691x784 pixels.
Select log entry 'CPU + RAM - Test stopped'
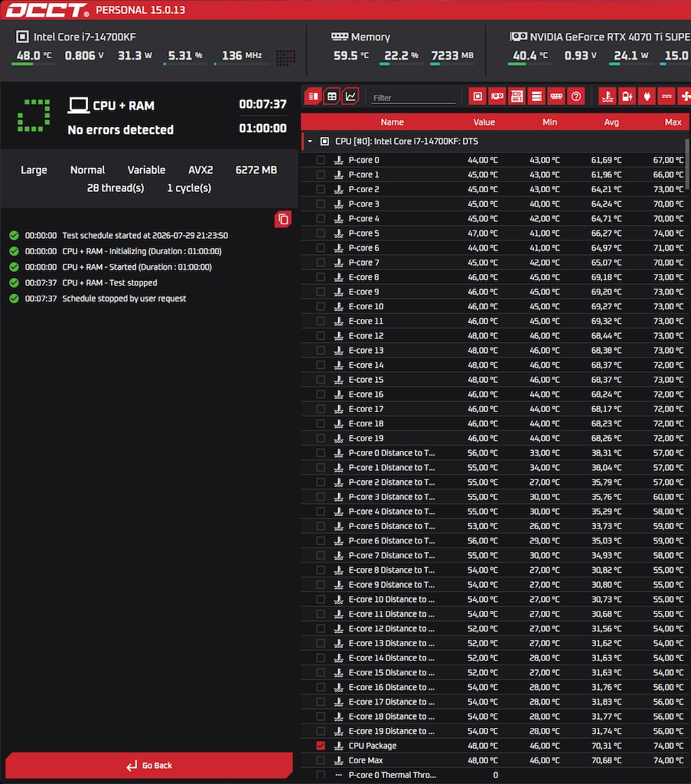tap(109, 283)
